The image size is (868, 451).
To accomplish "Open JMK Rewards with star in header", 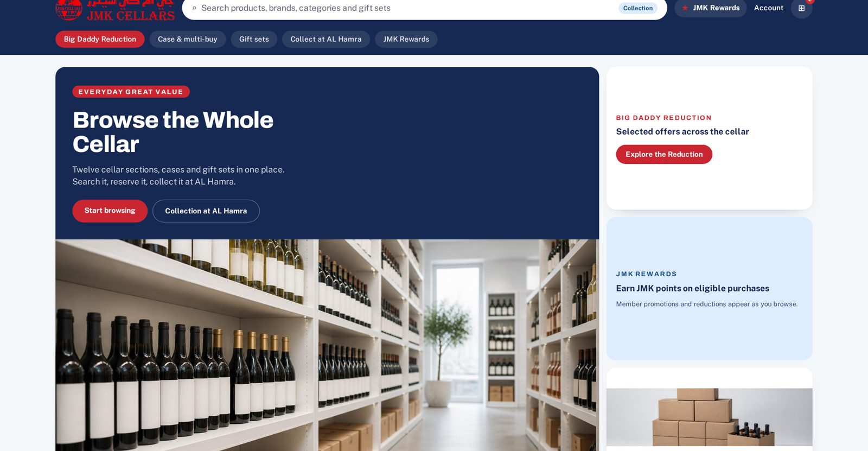I will click(711, 8).
